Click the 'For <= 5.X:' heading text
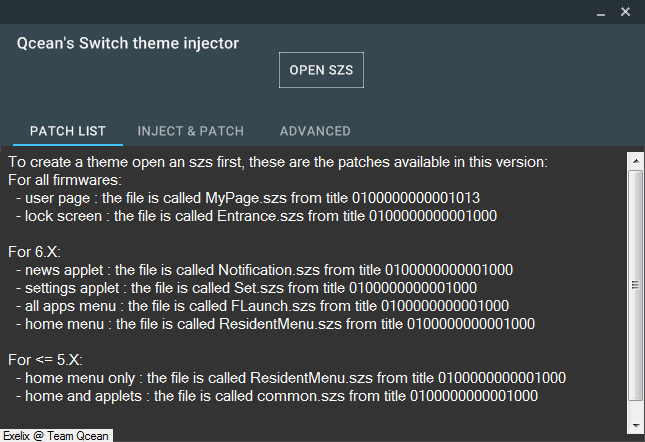Screen dimensions: 645x442 point(44,360)
